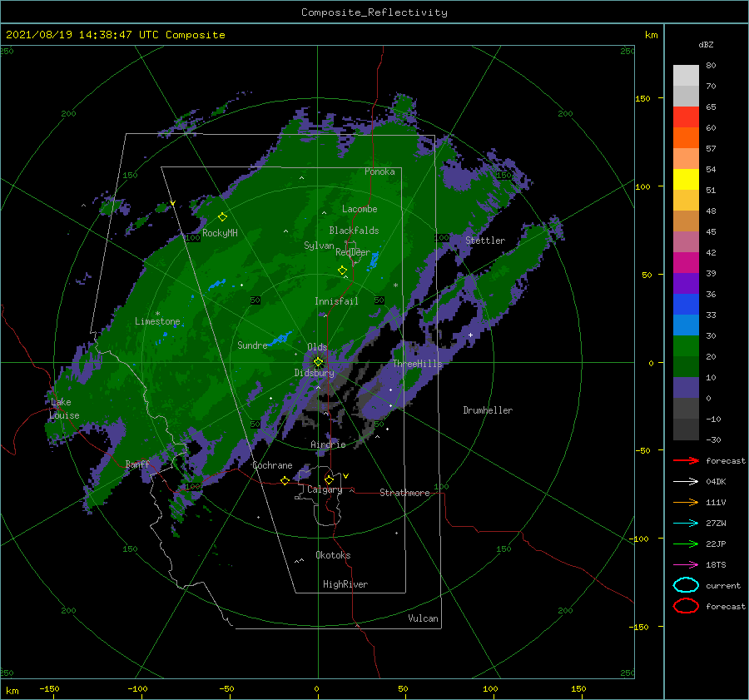The width and height of the screenshot is (749, 700).
Task: Click the yellow radar site marker at Olds
Action: 318,362
